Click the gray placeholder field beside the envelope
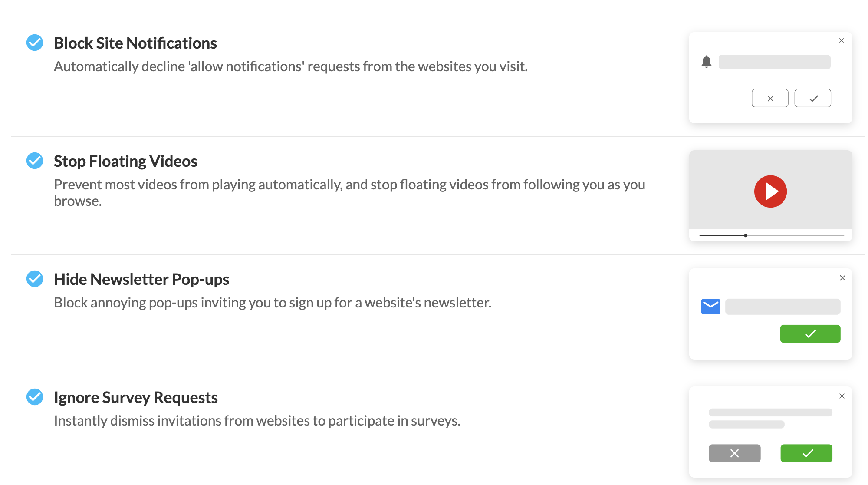The image size is (868, 485). 783,307
